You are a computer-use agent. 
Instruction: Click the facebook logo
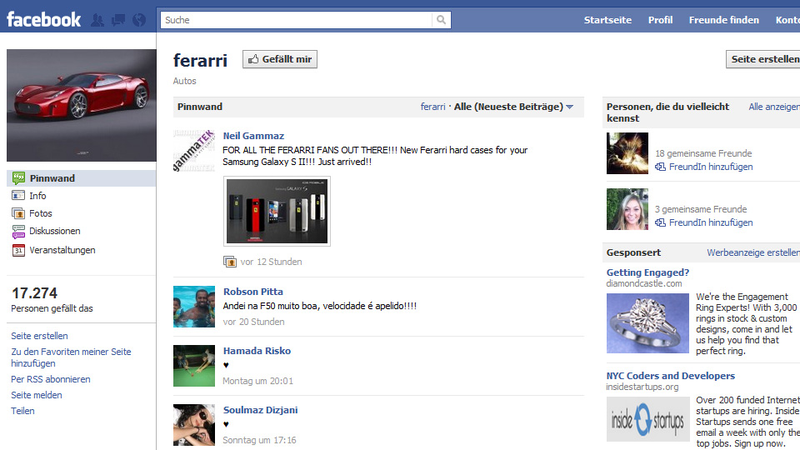tap(43, 20)
